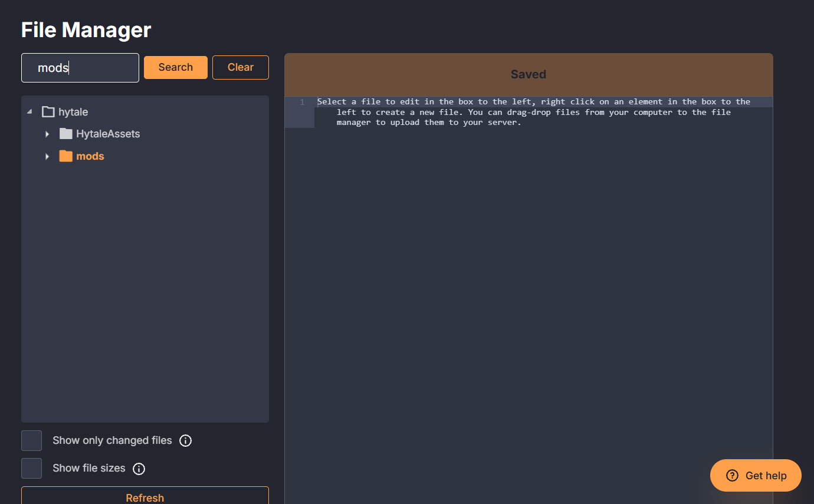Click the Saved header bar

(528, 74)
